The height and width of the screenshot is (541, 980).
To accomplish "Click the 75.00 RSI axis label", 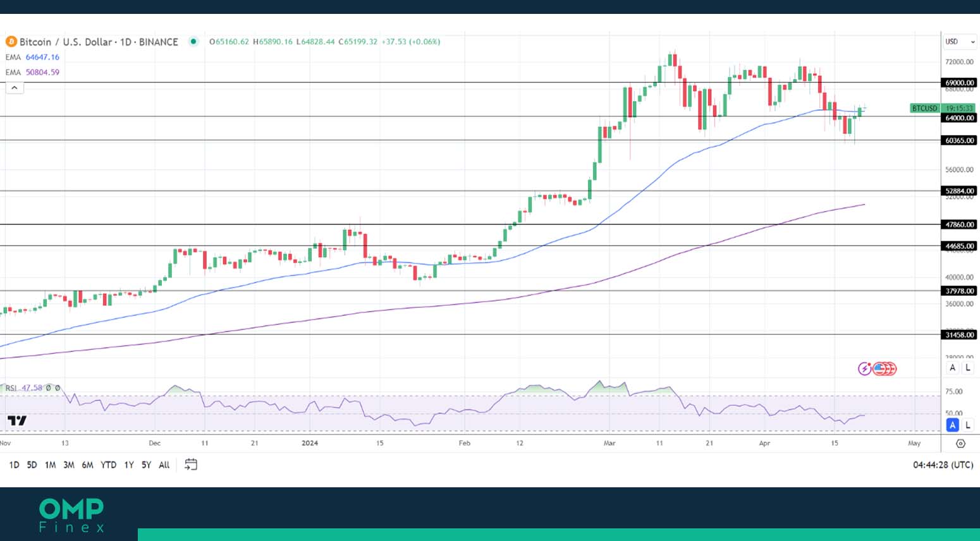I will point(954,392).
